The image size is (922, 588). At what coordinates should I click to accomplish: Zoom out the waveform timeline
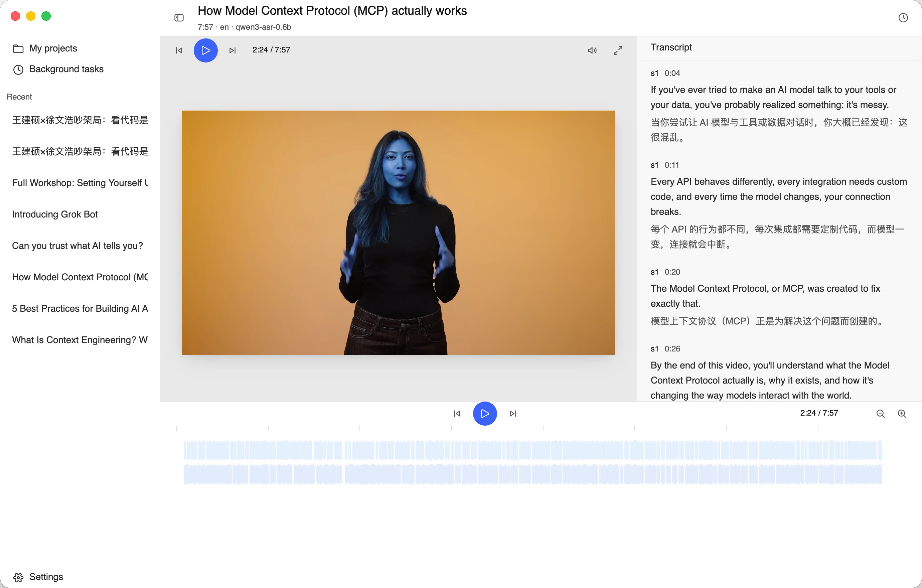[x=880, y=414]
